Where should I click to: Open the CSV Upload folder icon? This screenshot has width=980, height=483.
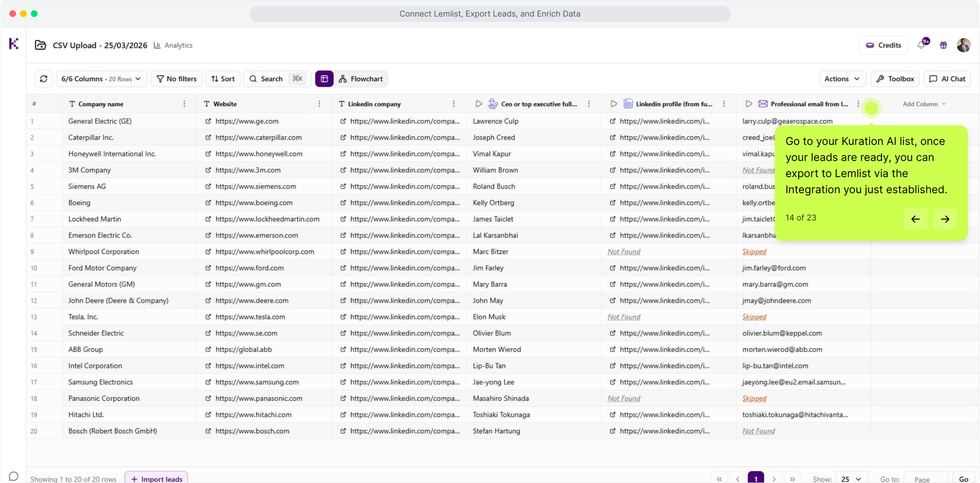[41, 45]
